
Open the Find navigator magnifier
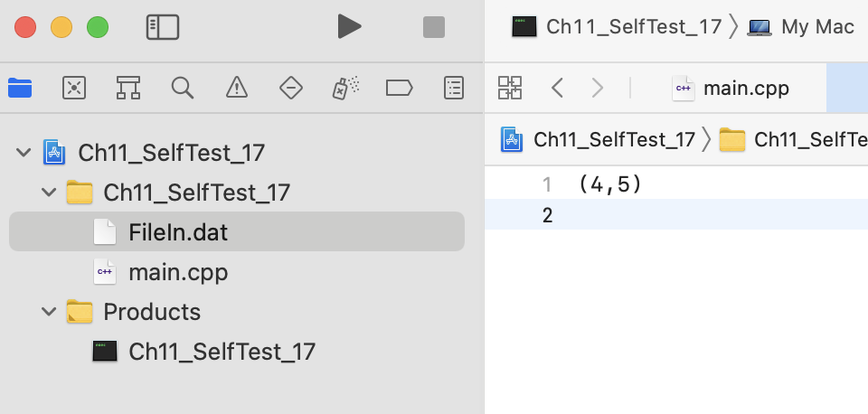[183, 88]
